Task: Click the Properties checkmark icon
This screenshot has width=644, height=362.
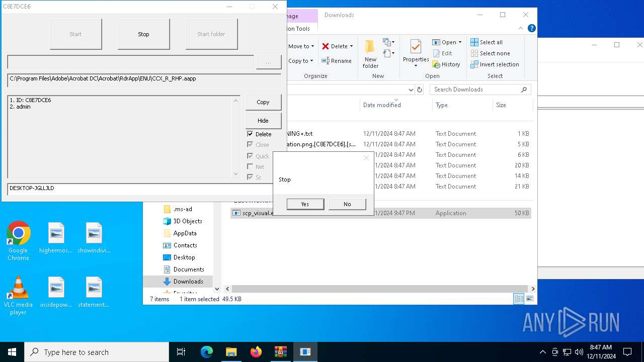Action: [x=416, y=47]
